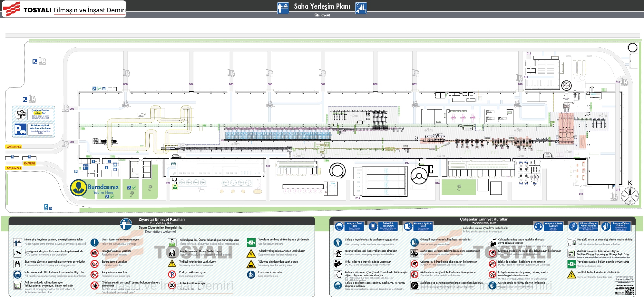The height and width of the screenshot is (300, 644).
Task: Click the no photography prohibition sign
Action: [x=94, y=253]
